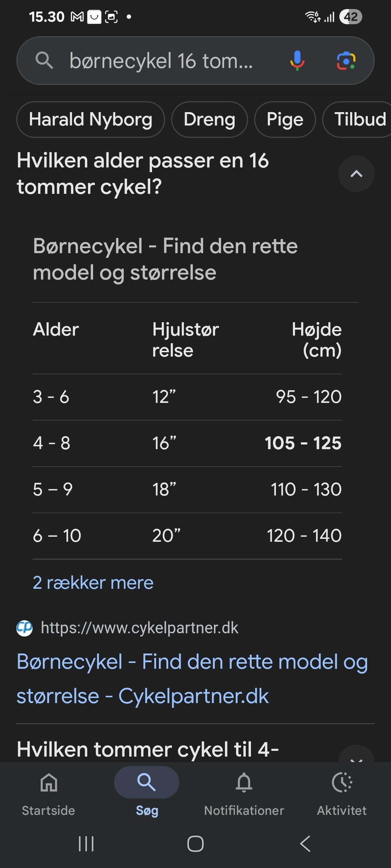Collapse the 16 tommer cykel question

coord(356,174)
